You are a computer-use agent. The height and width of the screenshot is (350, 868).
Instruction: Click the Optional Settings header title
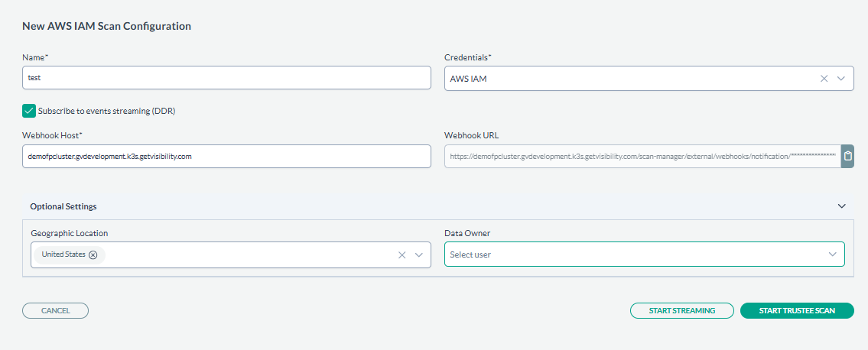tap(63, 206)
